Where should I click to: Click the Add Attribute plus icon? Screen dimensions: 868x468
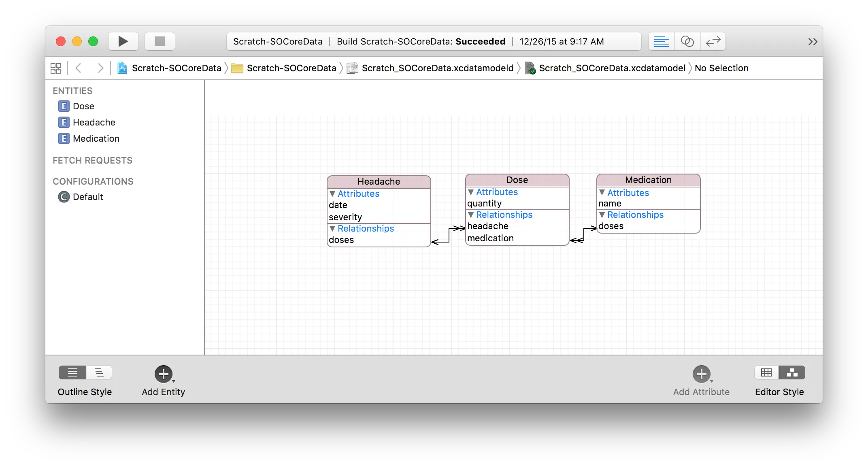701,374
